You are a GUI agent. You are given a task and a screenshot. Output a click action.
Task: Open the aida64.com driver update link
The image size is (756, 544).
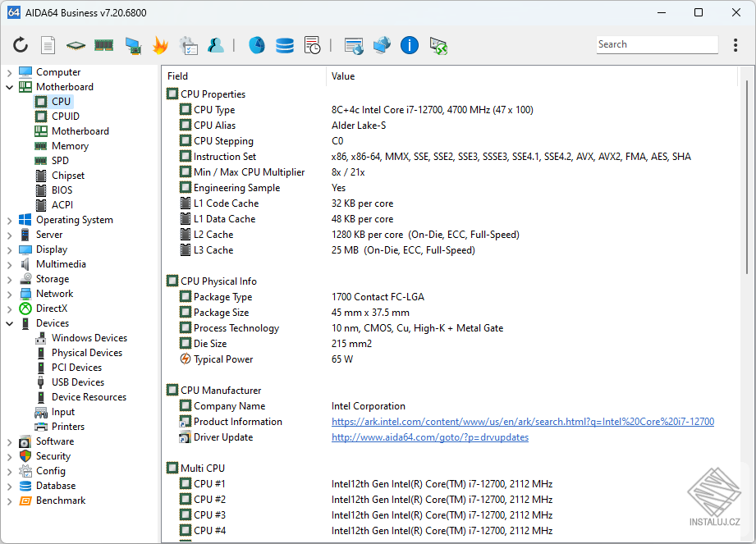[x=429, y=437]
